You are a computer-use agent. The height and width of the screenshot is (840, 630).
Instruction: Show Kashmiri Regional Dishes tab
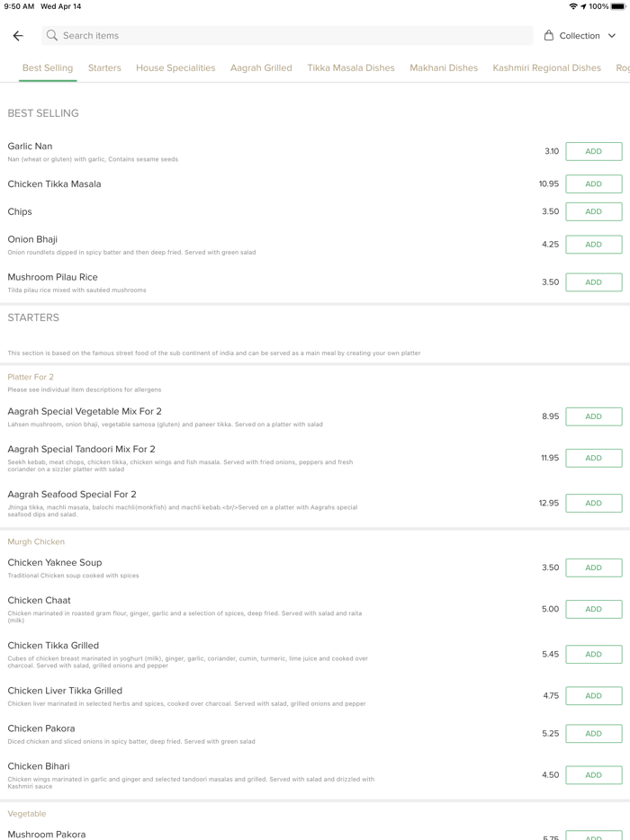coord(546,68)
